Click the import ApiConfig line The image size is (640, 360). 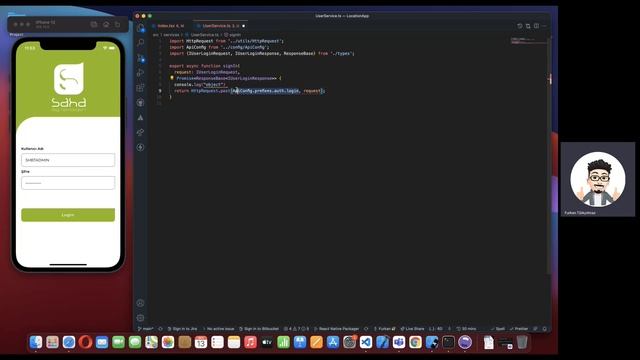(219, 47)
